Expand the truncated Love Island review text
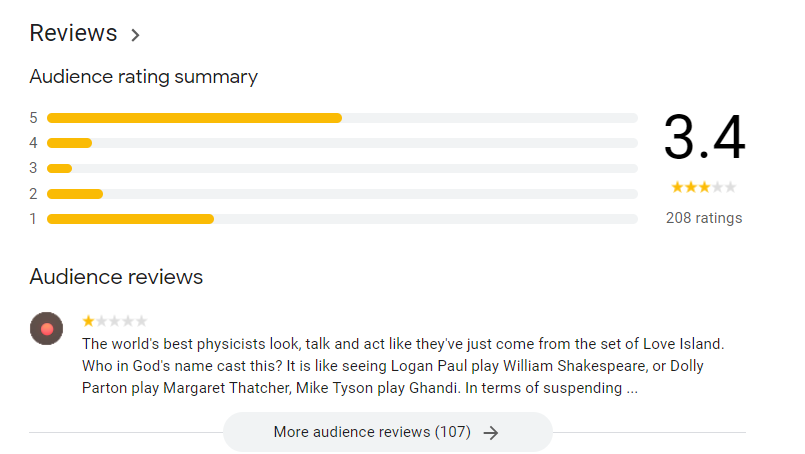This screenshot has width=805, height=454. pos(630,389)
